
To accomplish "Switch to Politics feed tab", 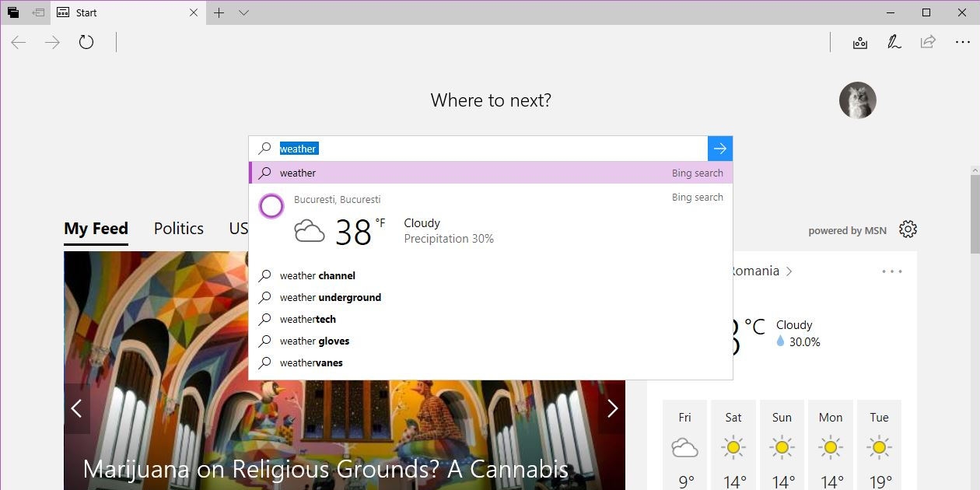I will [x=179, y=229].
